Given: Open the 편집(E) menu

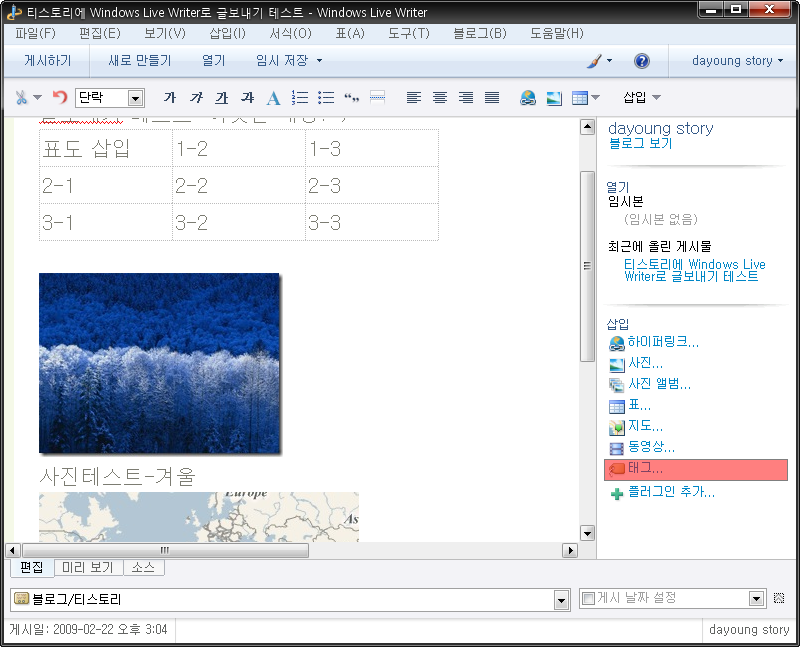Looking at the screenshot, I should [99, 34].
